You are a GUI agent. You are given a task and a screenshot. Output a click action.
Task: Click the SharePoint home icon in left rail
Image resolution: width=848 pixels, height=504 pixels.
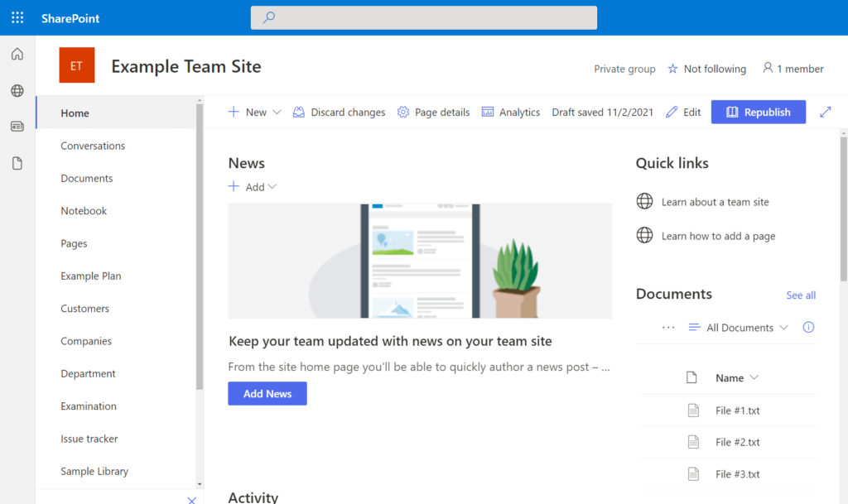17,54
